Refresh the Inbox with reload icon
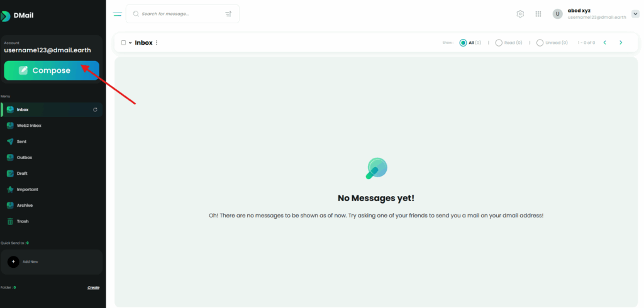The height and width of the screenshot is (308, 644). (96, 110)
